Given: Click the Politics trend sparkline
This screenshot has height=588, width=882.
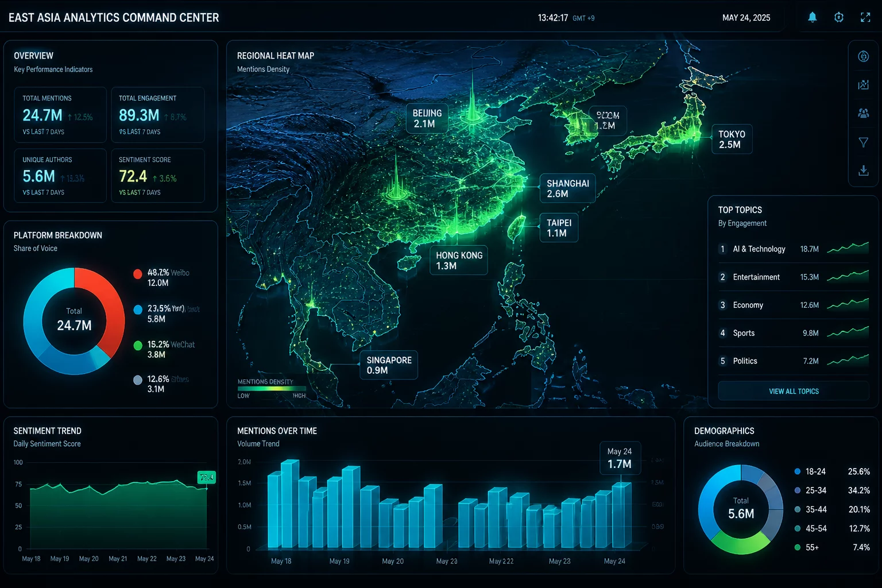Looking at the screenshot, I should (x=848, y=360).
